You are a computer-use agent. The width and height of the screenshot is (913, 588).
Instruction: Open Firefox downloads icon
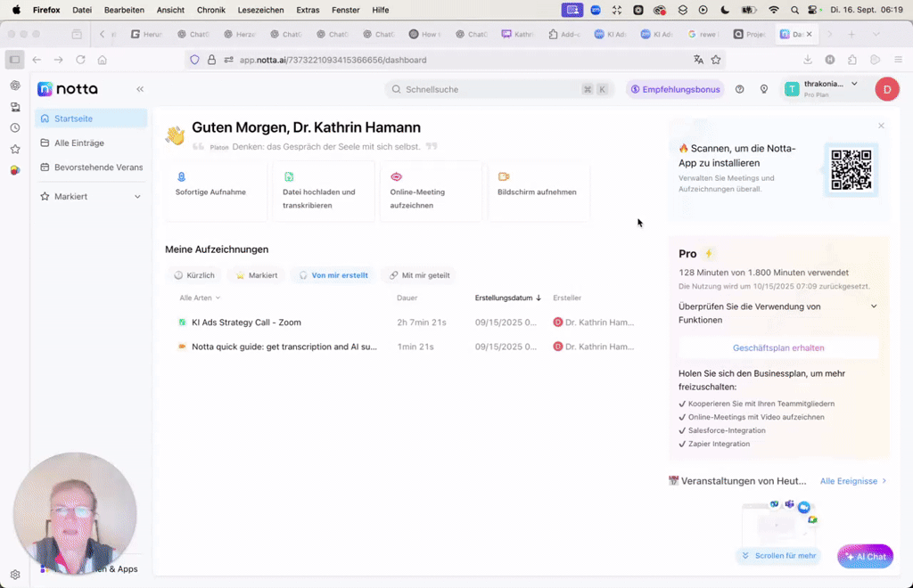tap(808, 60)
